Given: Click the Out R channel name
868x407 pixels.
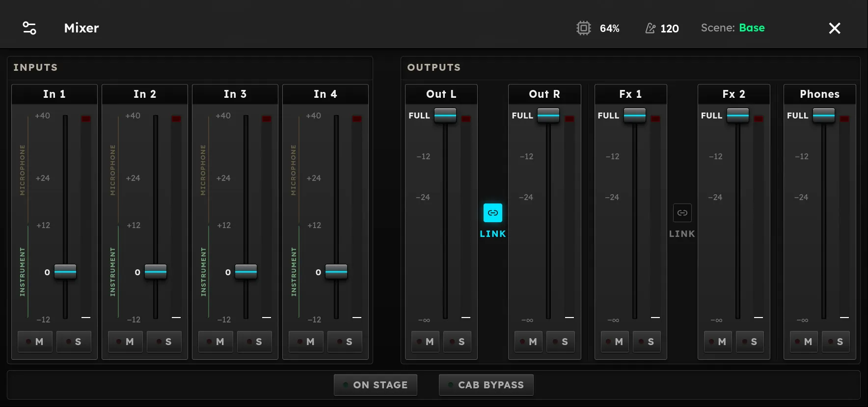Looking at the screenshot, I should pos(544,94).
